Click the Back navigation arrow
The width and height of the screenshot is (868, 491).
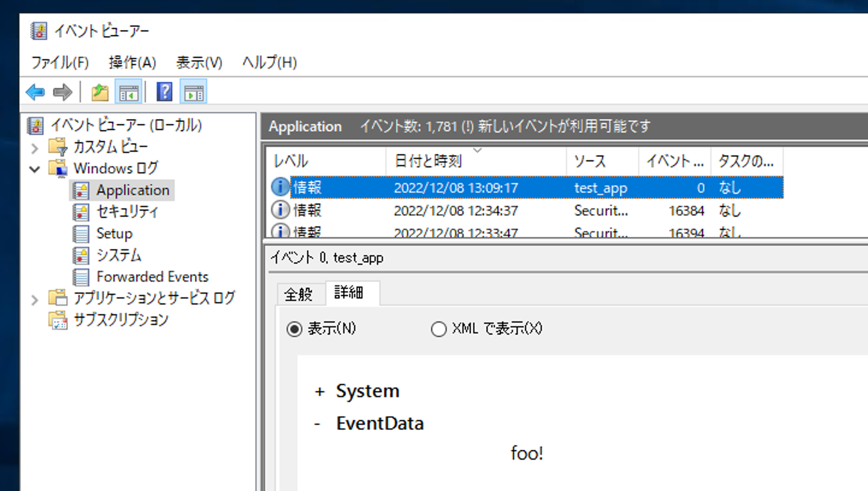tap(34, 91)
